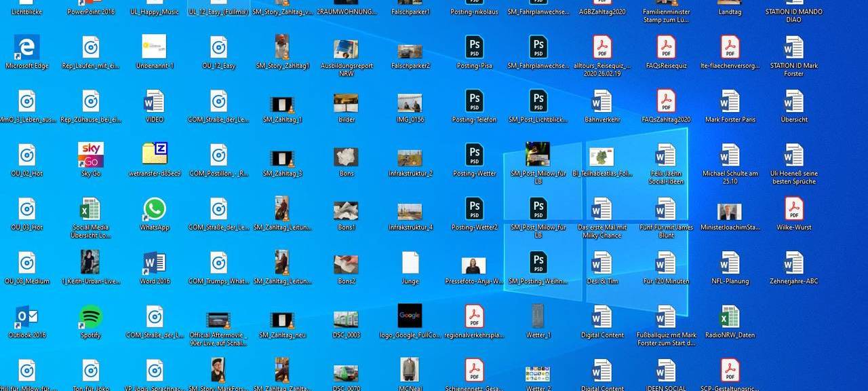868x391 pixels.
Task: Open the logo_Google_FullCo image
Action: tap(410, 316)
